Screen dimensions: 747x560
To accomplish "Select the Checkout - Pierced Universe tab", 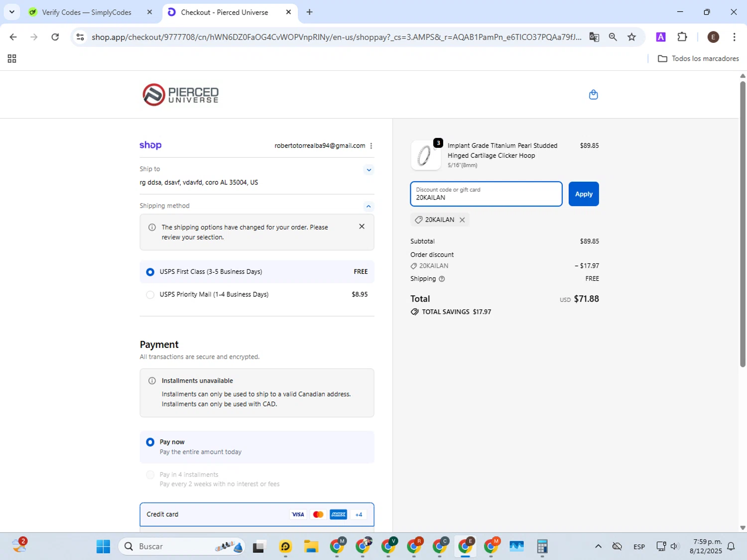I will (x=224, y=12).
